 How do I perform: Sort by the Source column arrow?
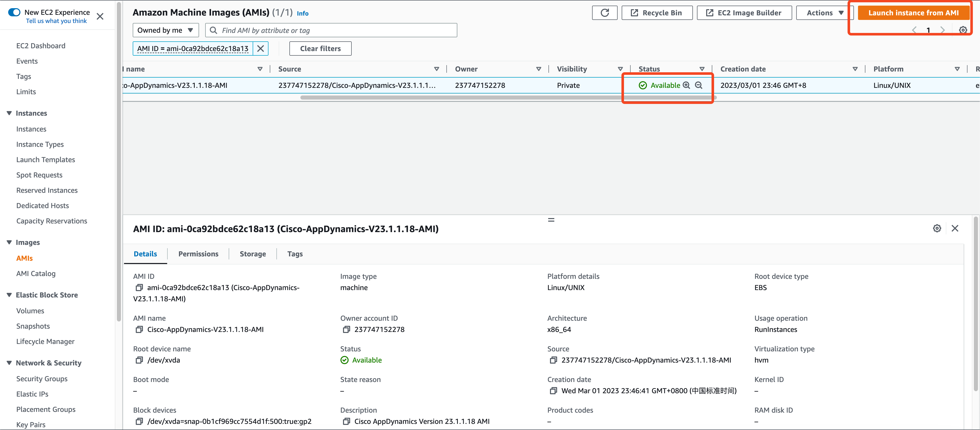[437, 69]
